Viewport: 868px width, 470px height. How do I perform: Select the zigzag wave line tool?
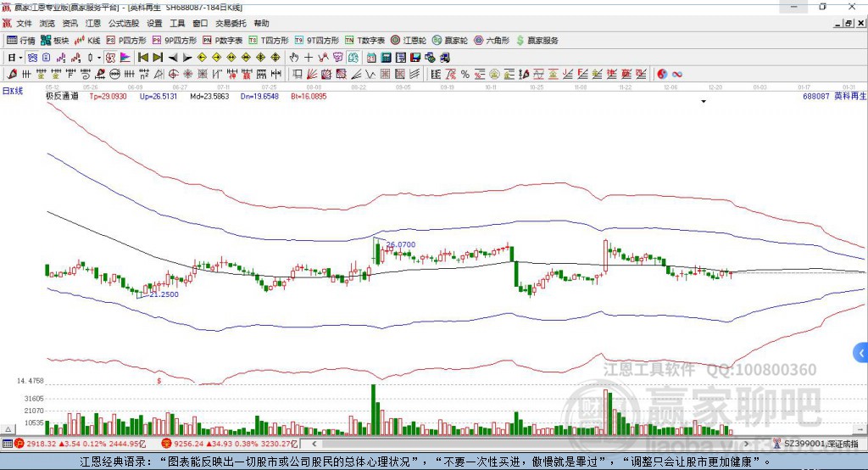click(370, 74)
